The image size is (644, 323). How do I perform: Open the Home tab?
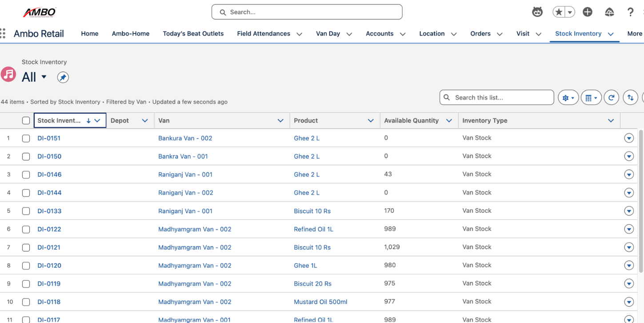click(x=90, y=33)
